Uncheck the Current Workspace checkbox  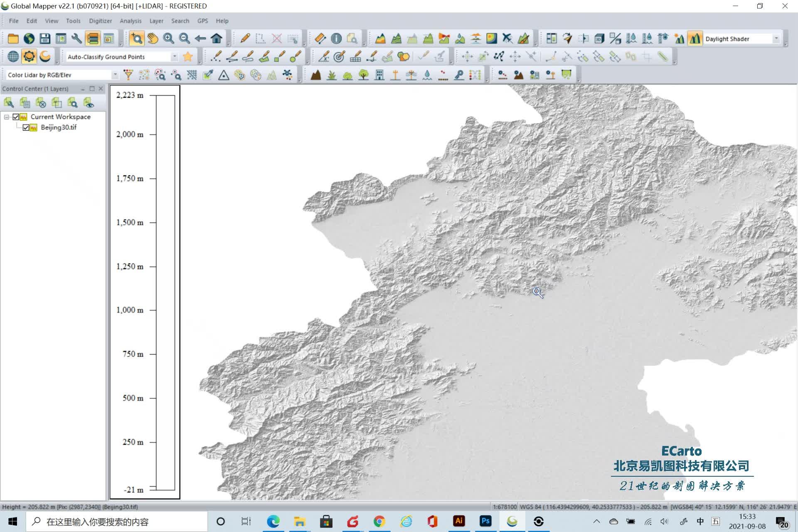point(16,117)
